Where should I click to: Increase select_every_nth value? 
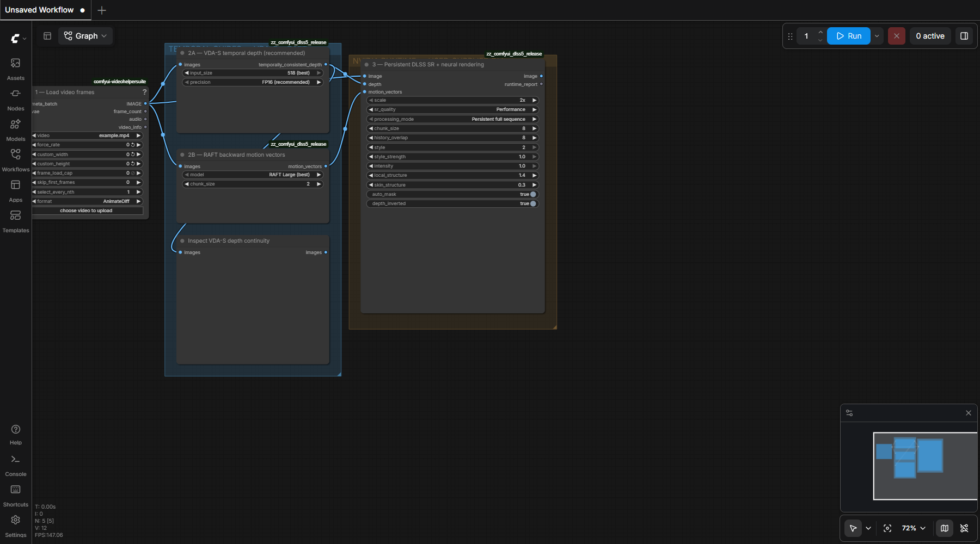[x=138, y=192]
